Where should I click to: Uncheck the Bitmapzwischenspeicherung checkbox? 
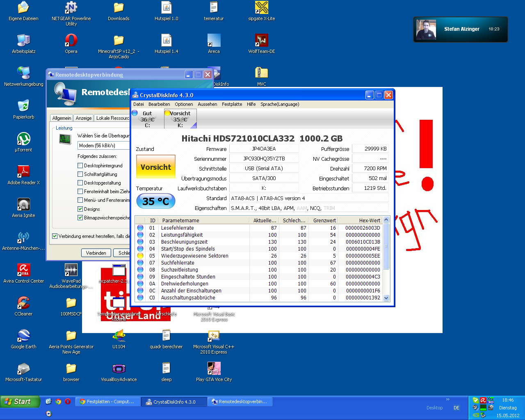point(80,218)
